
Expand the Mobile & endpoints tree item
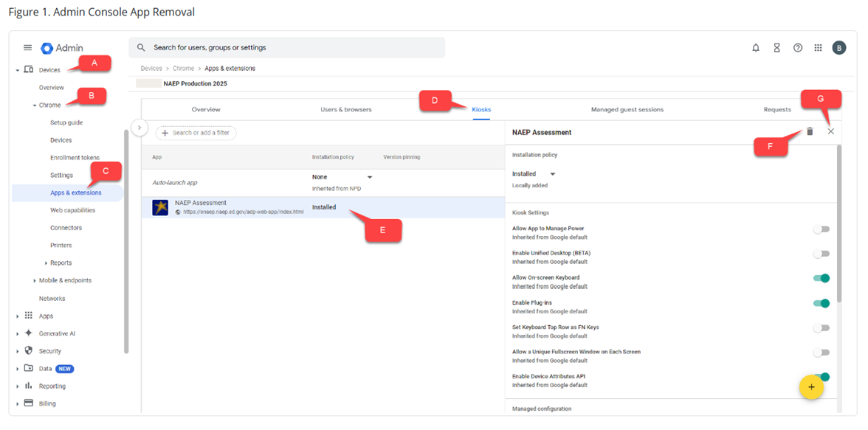point(35,281)
